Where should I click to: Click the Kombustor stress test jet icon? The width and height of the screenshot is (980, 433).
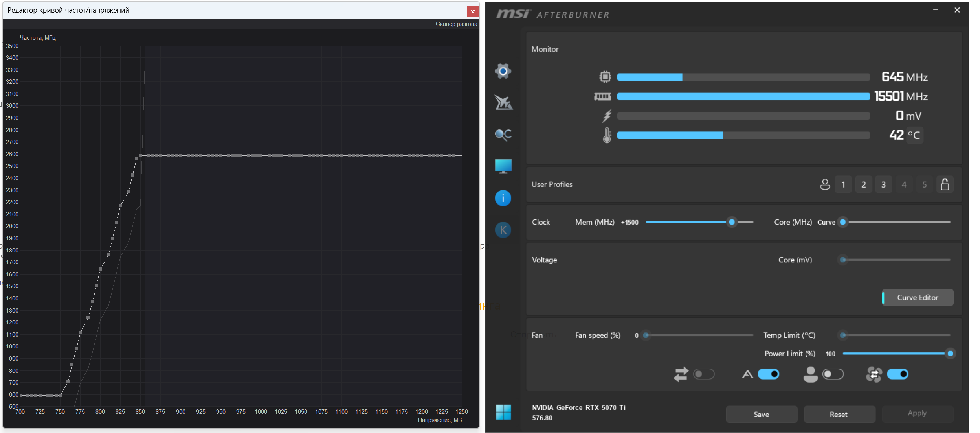tap(503, 103)
